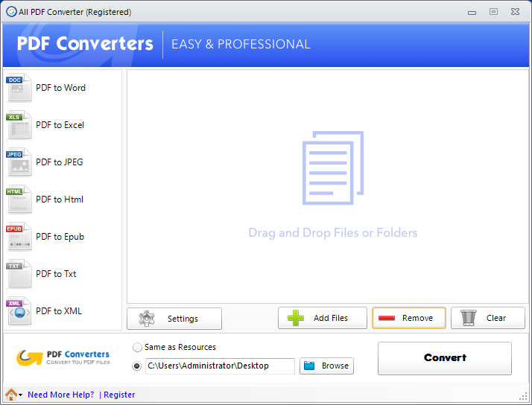Open the Register link
532x405 pixels.
[x=119, y=395]
